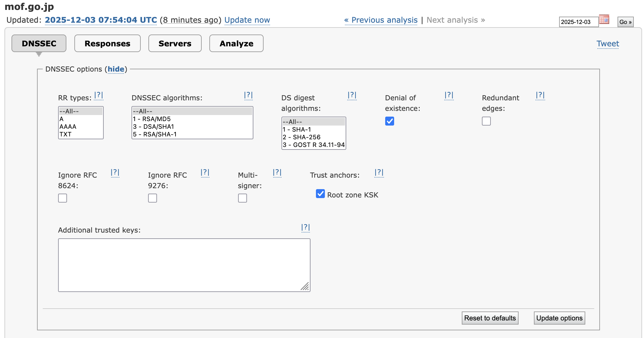This screenshot has width=644, height=338.
Task: Uncheck Denial of existence checkbox
Action: pyautogui.click(x=390, y=121)
